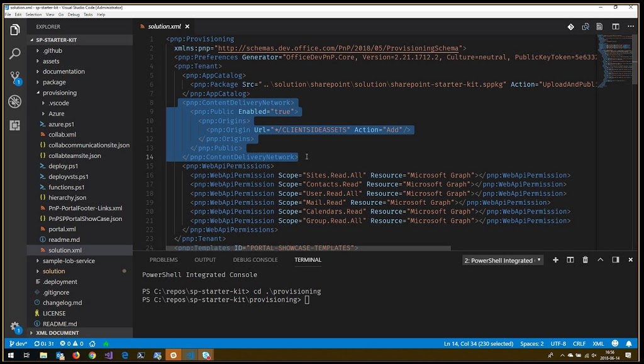Image resolution: width=644 pixels, height=364 pixels.
Task: Split the editor with the split icon
Action: pyautogui.click(x=615, y=26)
